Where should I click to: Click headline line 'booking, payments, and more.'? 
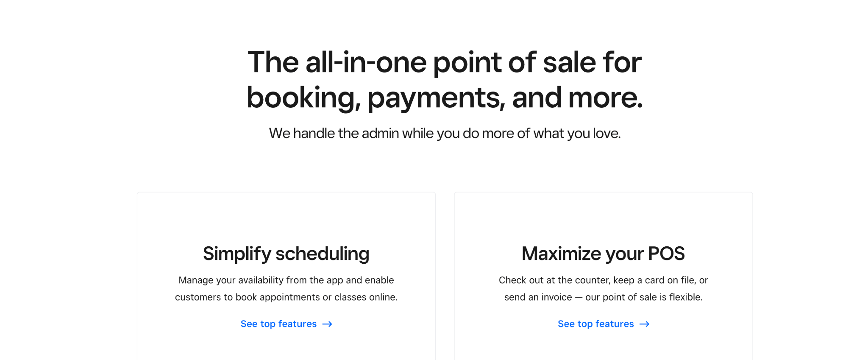tap(445, 98)
